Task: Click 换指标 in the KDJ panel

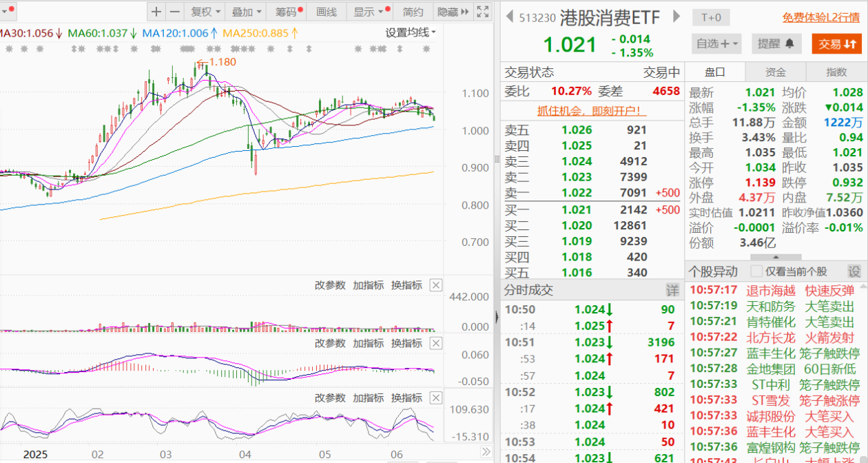Action: click(406, 398)
